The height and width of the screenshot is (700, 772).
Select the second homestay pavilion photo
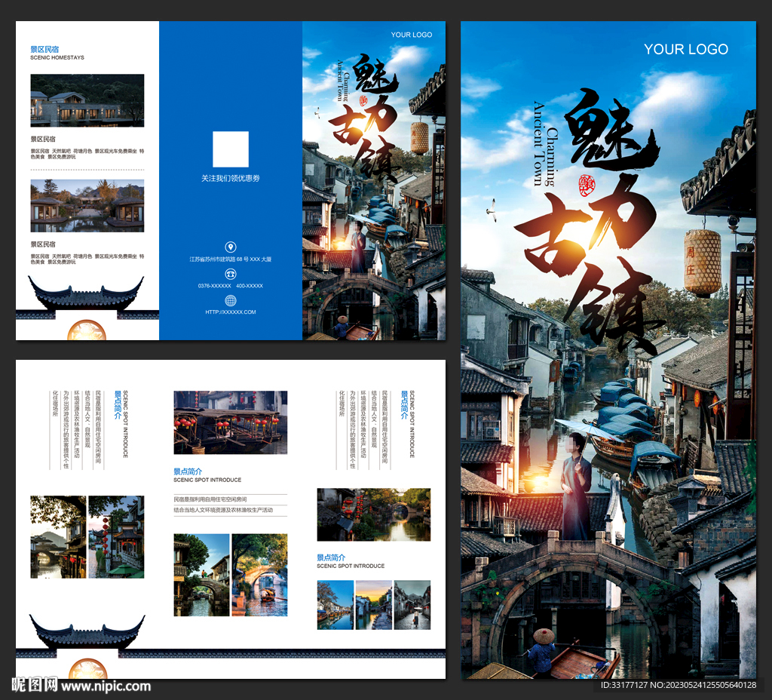click(x=87, y=205)
